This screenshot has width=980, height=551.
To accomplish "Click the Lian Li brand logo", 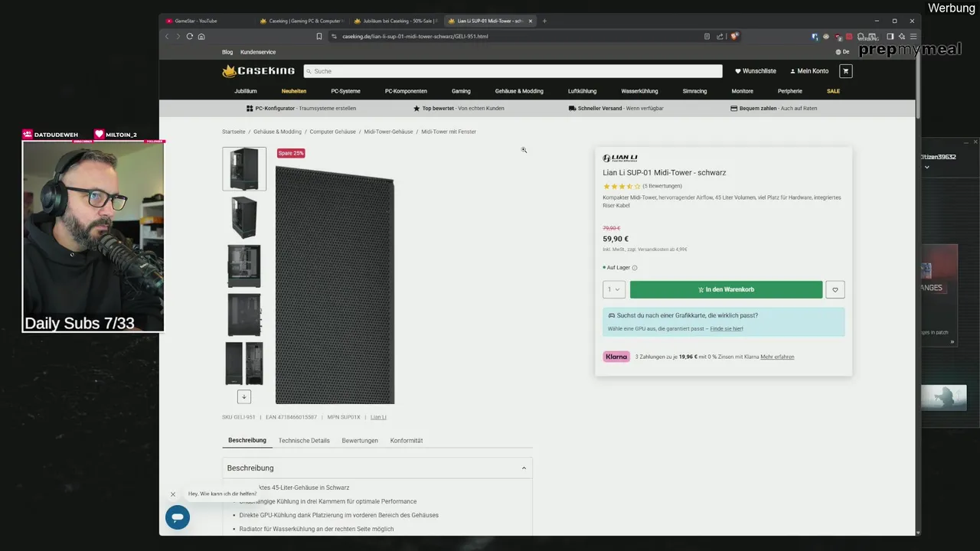I will click(x=620, y=158).
